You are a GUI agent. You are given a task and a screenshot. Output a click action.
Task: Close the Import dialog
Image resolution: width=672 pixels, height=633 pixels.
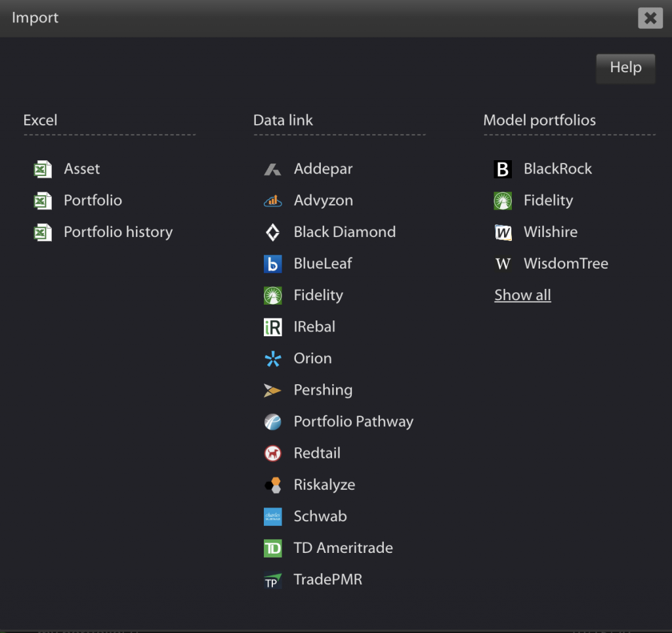click(650, 18)
